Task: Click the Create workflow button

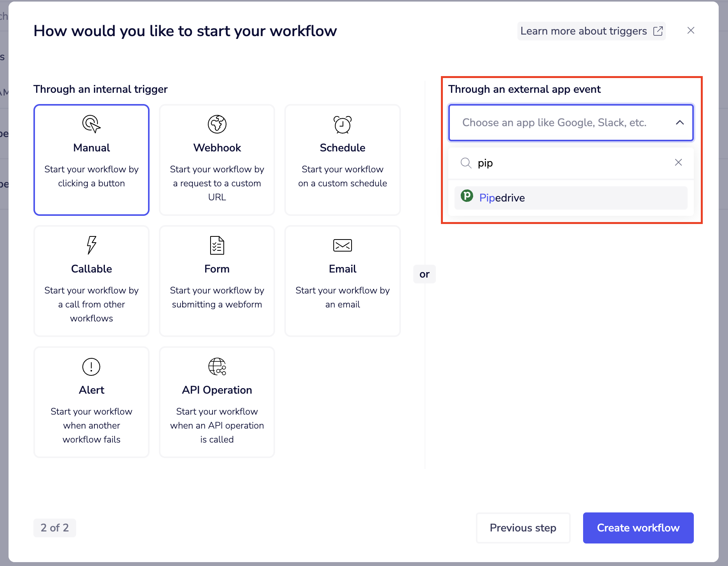Action: pos(638,528)
